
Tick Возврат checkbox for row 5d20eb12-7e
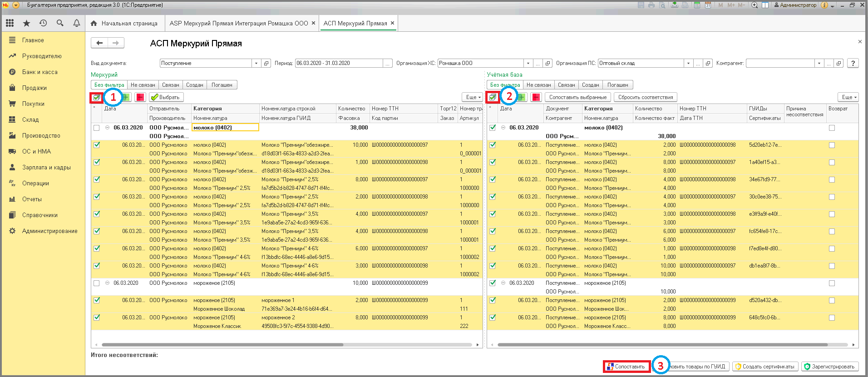click(832, 145)
